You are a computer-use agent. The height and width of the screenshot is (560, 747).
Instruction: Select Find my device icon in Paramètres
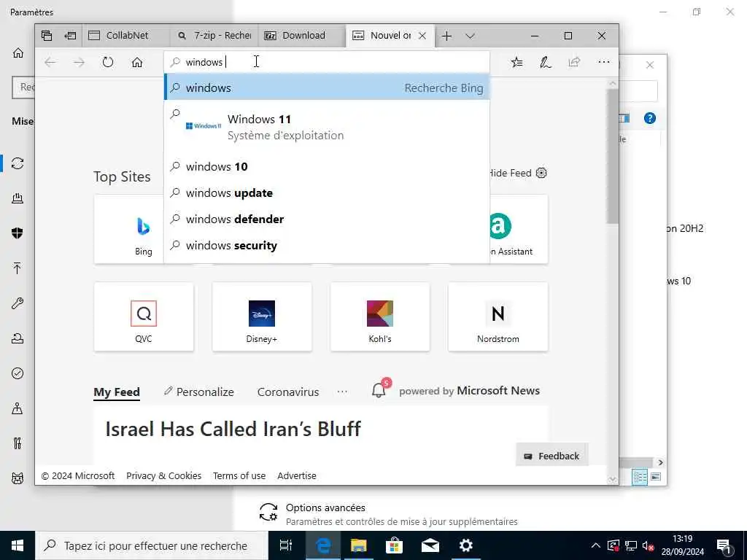point(18,408)
